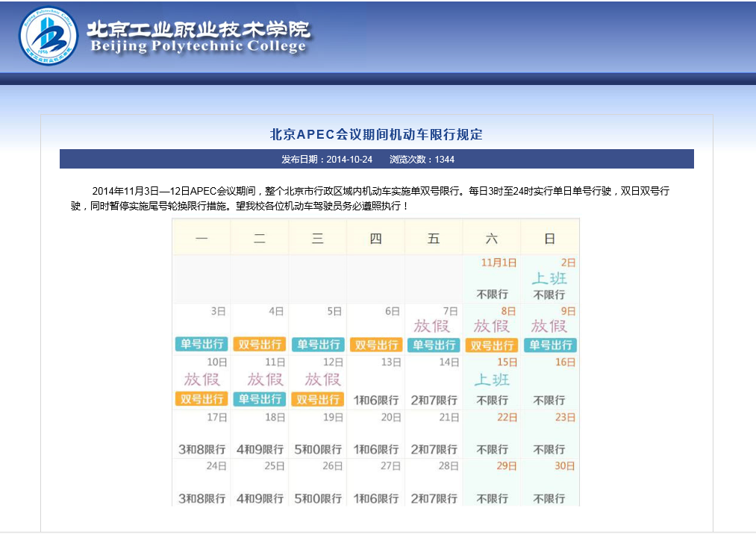Click the 5和0限行 text under 19日

pos(318,450)
